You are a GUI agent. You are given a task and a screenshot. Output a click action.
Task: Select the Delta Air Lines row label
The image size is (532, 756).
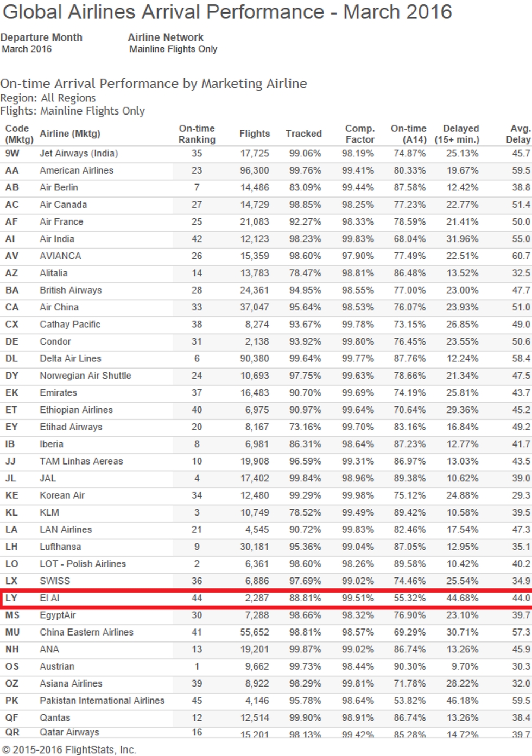pyautogui.click(x=70, y=359)
